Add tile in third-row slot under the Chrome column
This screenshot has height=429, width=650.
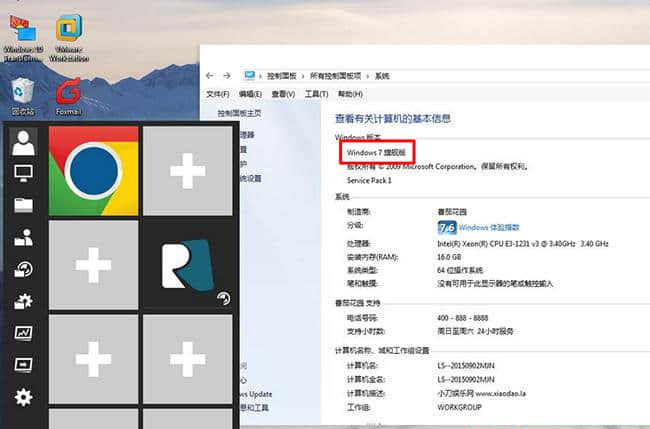tap(94, 359)
